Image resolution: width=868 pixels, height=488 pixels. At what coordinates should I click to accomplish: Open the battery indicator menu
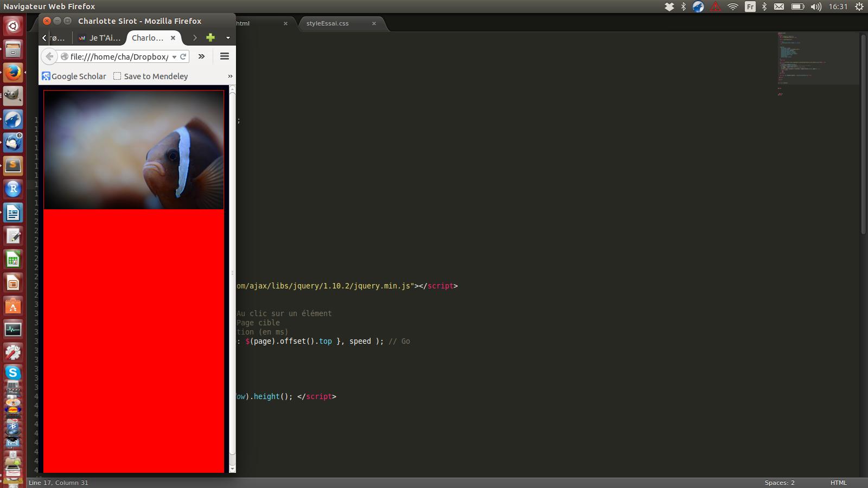pos(797,7)
